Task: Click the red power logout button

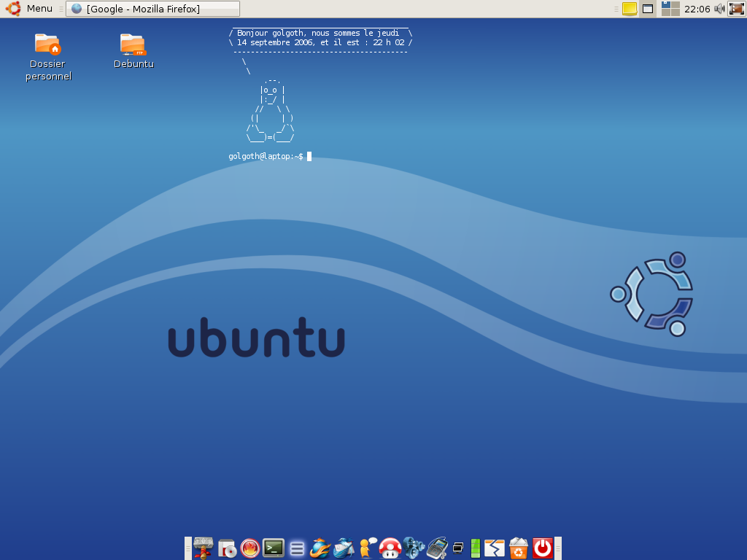Action: pyautogui.click(x=543, y=548)
